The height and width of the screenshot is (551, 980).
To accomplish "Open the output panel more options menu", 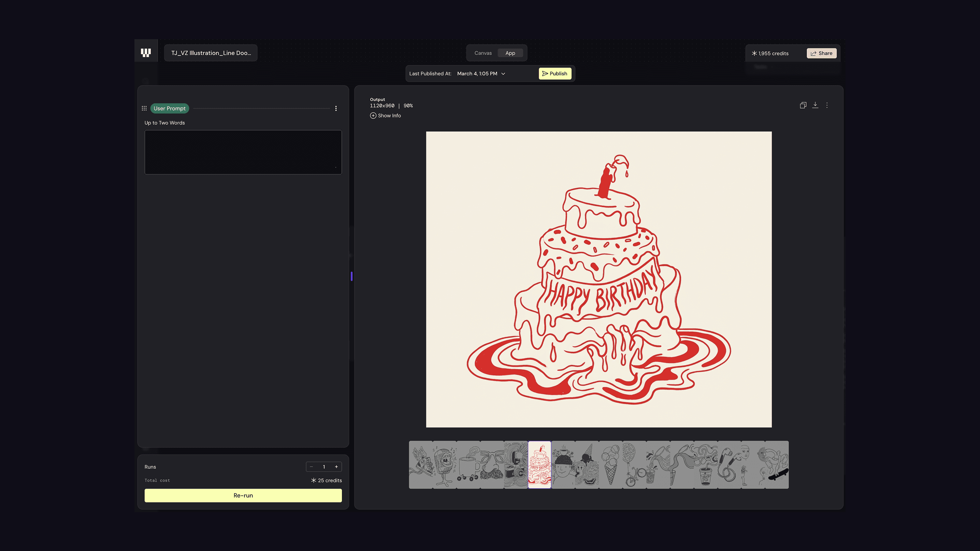I will click(827, 105).
